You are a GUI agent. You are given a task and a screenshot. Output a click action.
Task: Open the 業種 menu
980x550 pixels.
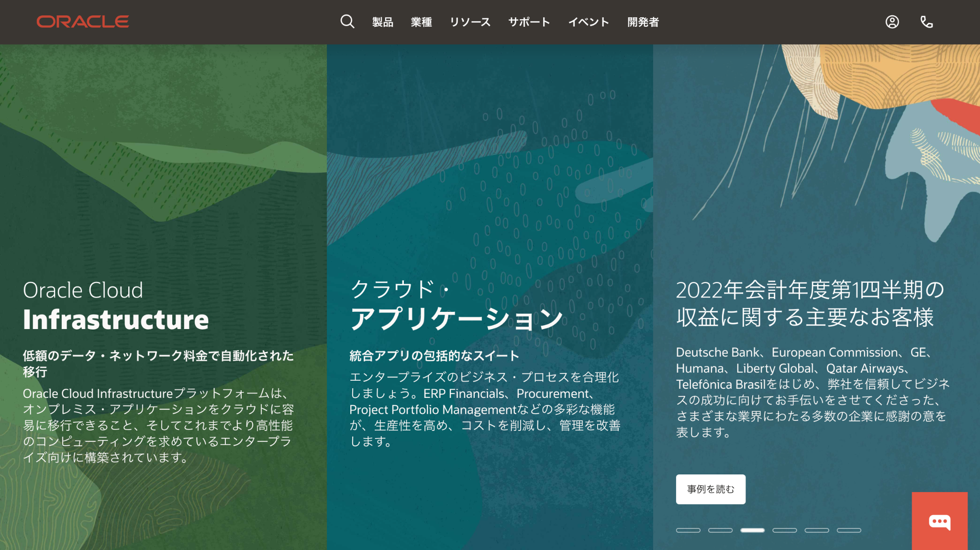click(422, 22)
